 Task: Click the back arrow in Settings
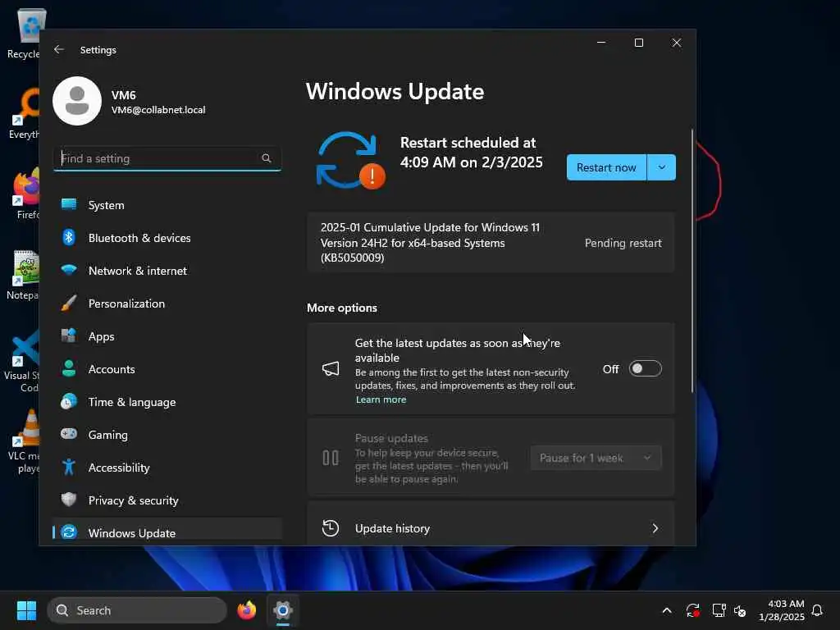[x=59, y=49]
